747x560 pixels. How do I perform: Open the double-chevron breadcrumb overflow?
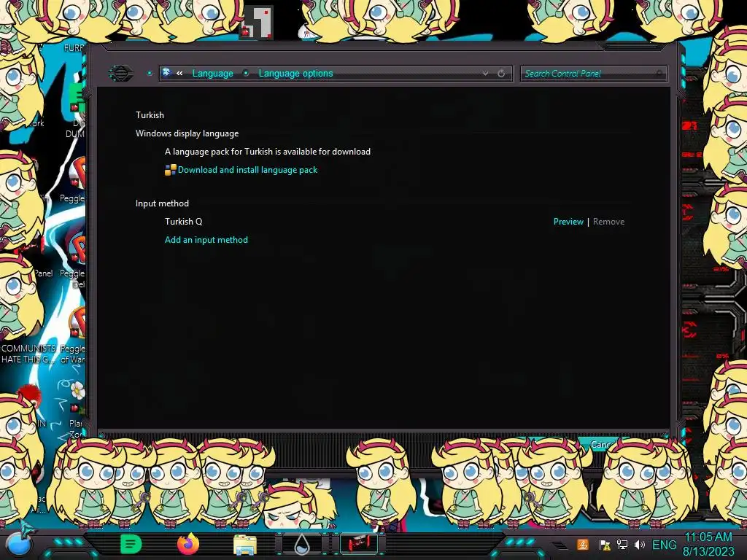[179, 74]
